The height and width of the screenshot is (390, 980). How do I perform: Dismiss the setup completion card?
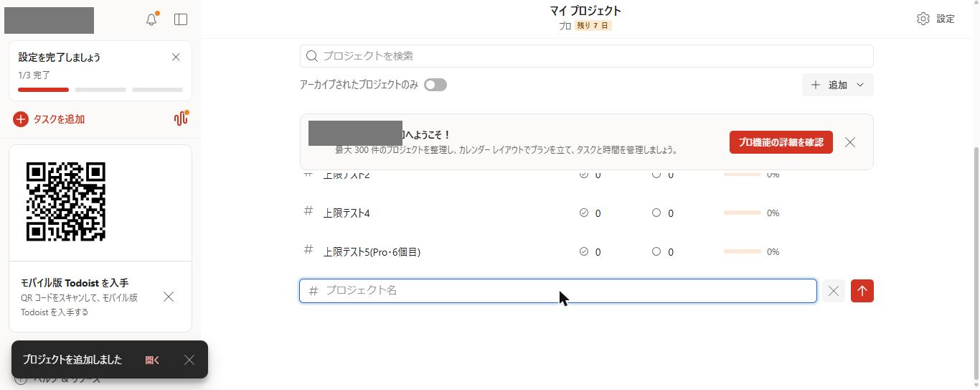pyautogui.click(x=176, y=57)
